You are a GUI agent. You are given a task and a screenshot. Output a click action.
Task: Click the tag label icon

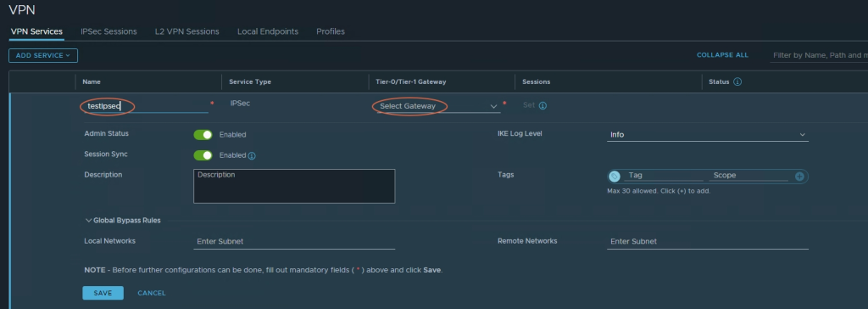click(x=615, y=177)
